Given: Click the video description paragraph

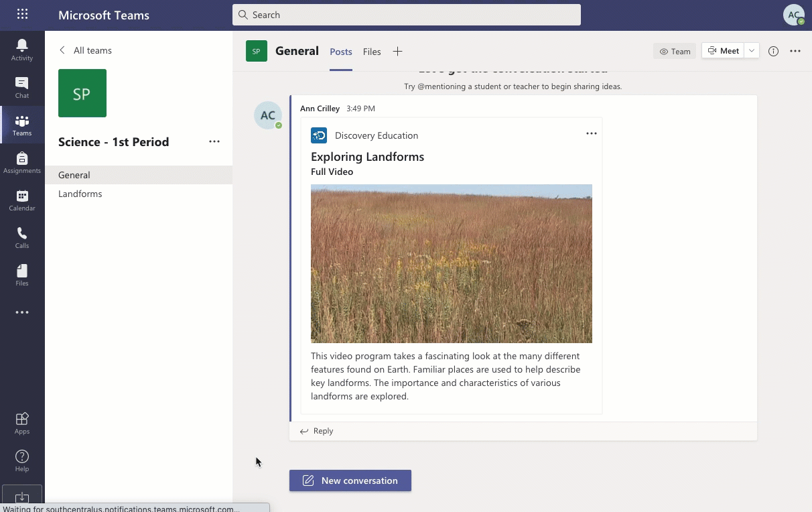Looking at the screenshot, I should pyautogui.click(x=446, y=376).
